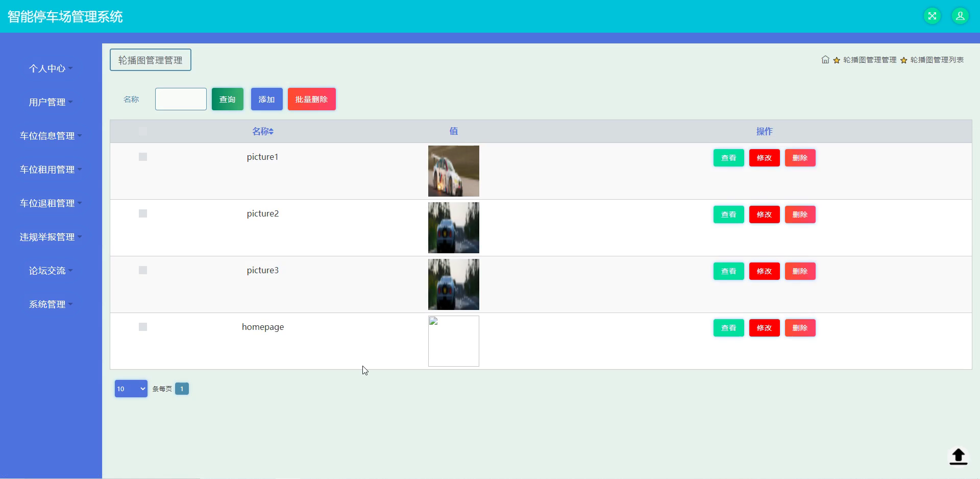Image resolution: width=980 pixels, height=479 pixels.
Task: Click page number 1 in pagination
Action: 182,389
